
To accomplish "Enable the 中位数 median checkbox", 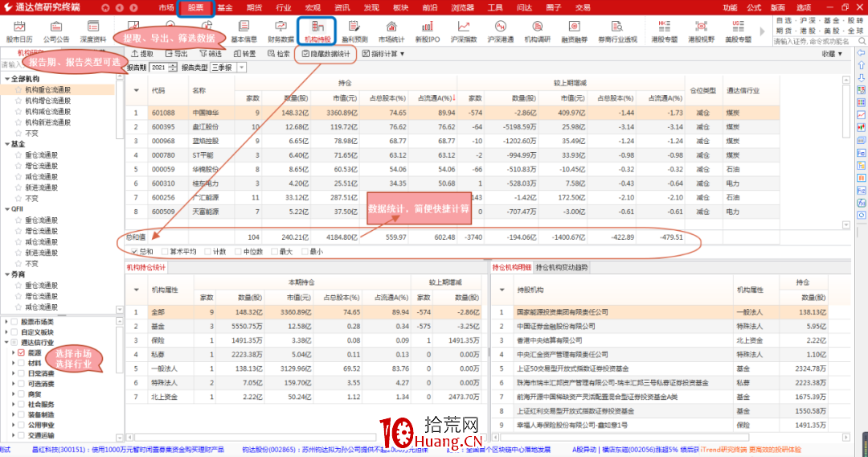I will [x=238, y=252].
